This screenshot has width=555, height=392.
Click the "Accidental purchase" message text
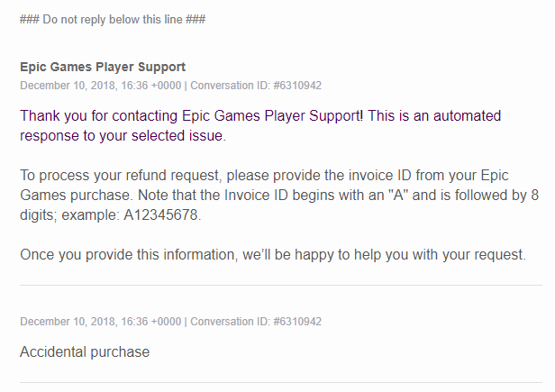point(85,351)
